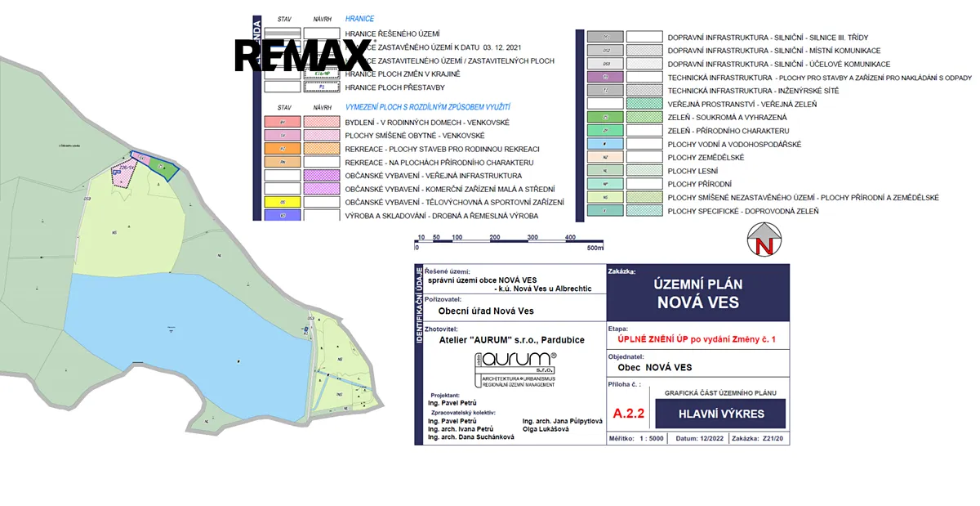Viewport: 980px width, 506px height.
Task: Select the STAV swatch for Výroba a skladování
Action: pos(283,215)
